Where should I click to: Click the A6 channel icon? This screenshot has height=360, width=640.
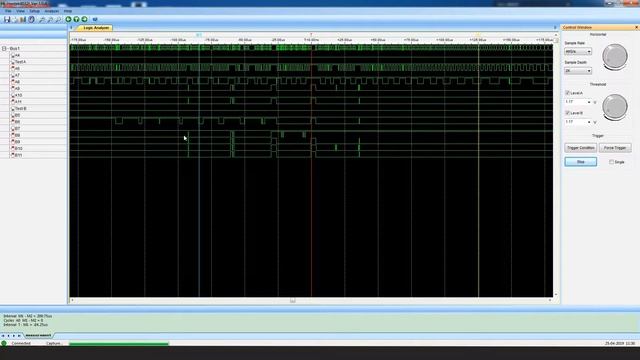click(13, 68)
